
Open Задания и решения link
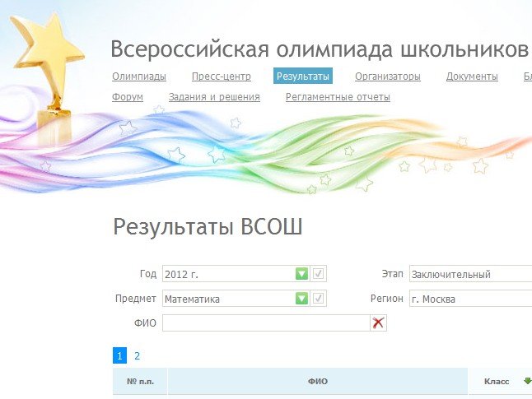coord(214,97)
